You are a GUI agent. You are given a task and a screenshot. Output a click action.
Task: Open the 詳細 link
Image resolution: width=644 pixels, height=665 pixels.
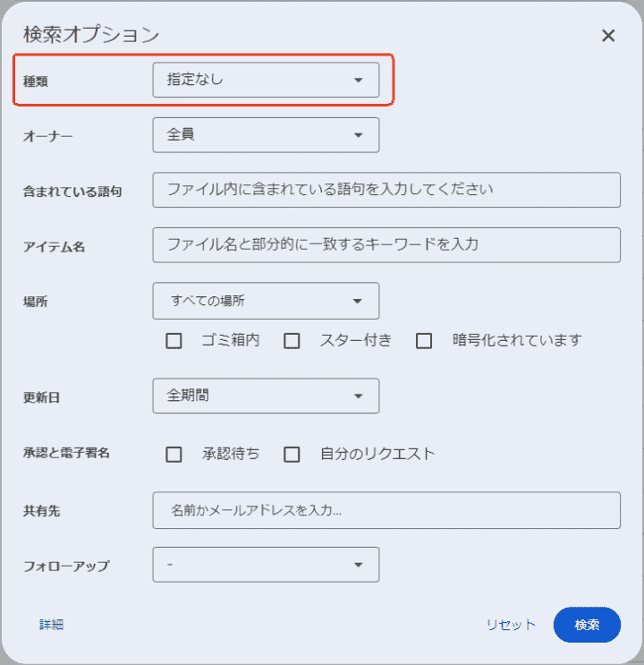tap(51, 625)
